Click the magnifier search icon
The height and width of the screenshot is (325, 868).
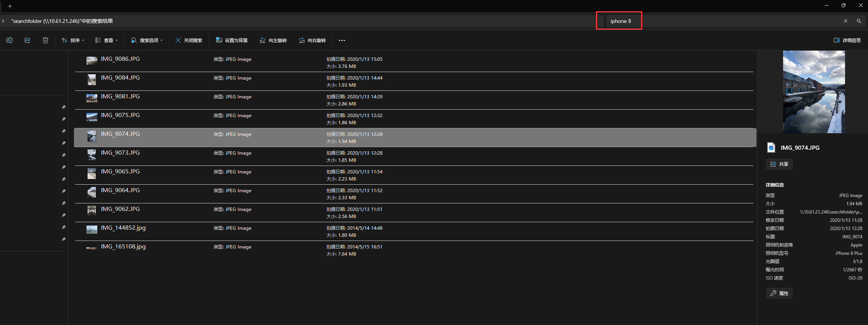(859, 21)
